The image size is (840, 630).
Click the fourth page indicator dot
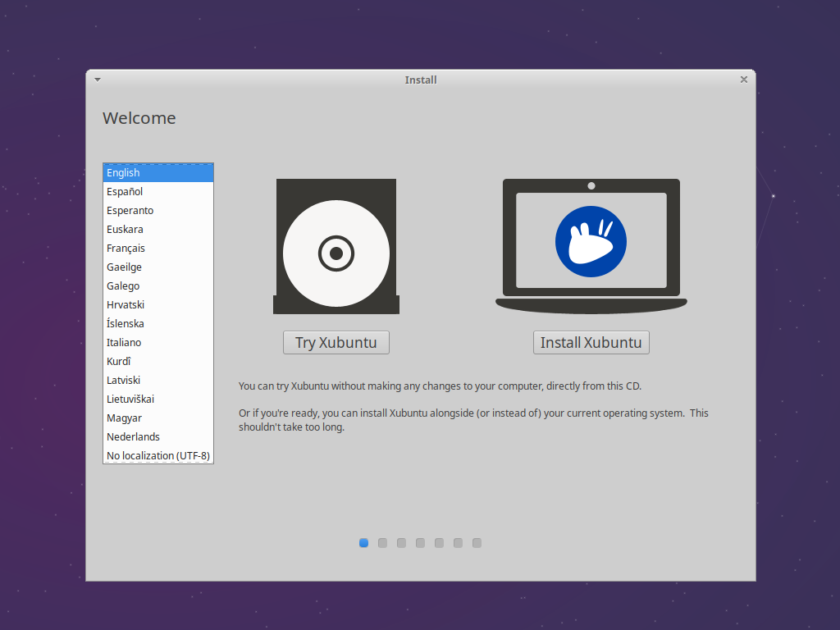click(x=420, y=542)
